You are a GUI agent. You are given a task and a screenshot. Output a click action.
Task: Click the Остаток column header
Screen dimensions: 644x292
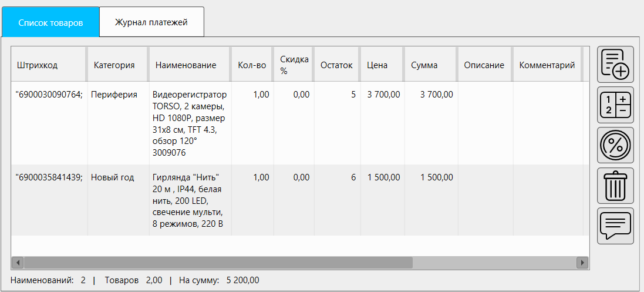tap(336, 65)
